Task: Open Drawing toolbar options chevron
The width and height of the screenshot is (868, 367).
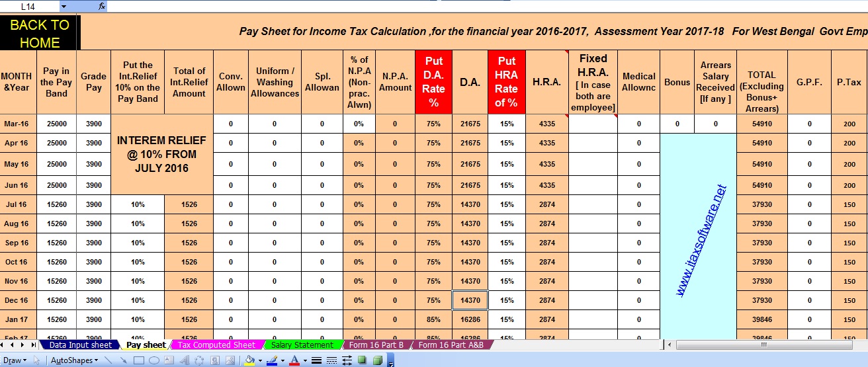Action: [x=391, y=362]
